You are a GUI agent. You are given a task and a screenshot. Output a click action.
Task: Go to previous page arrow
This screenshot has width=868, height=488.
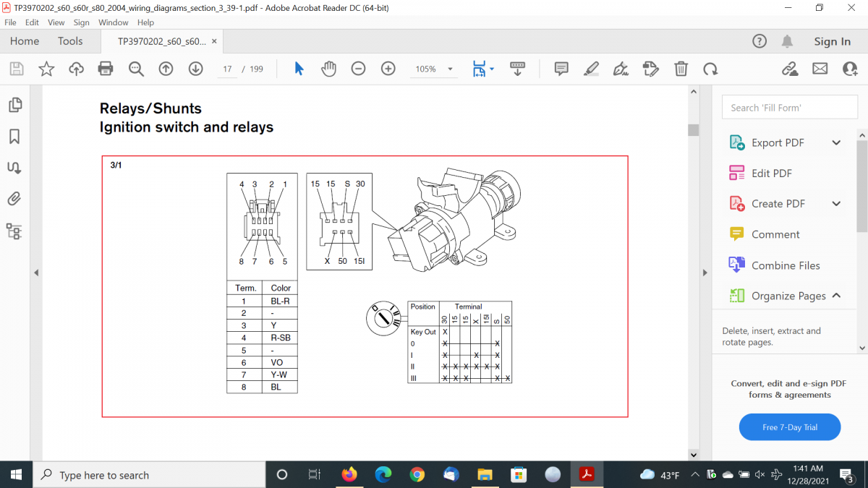click(166, 69)
